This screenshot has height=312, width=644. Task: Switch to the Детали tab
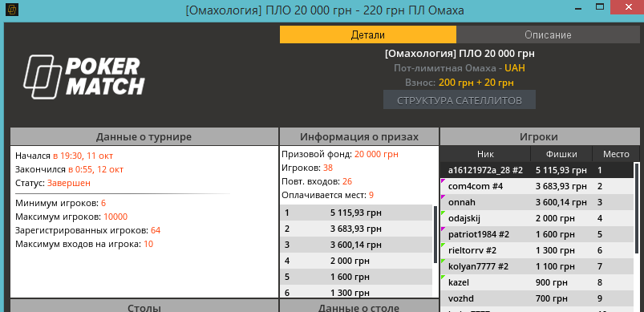coord(368,35)
